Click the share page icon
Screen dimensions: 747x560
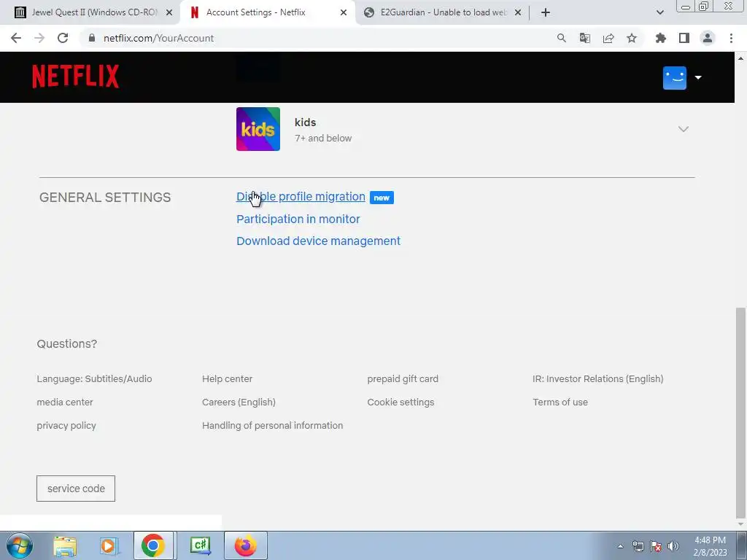tap(608, 38)
